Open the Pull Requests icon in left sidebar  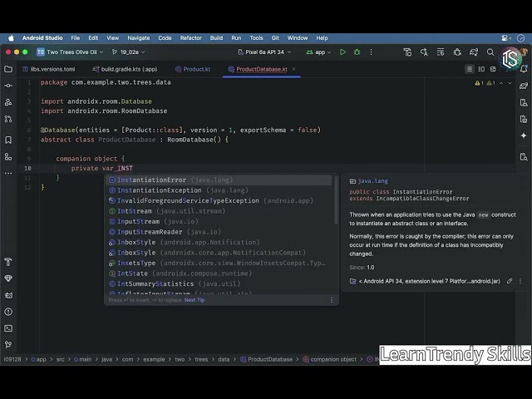[8, 119]
